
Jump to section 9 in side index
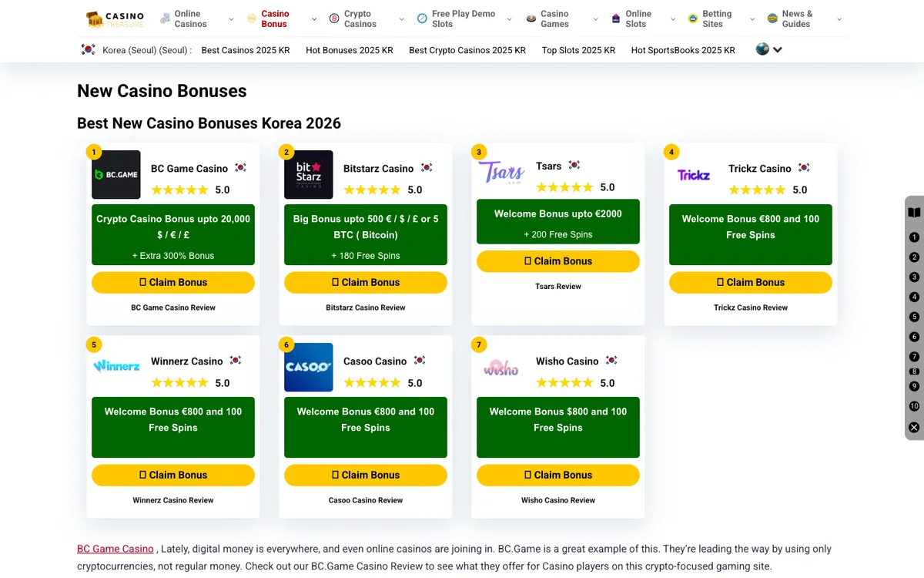[x=914, y=386]
